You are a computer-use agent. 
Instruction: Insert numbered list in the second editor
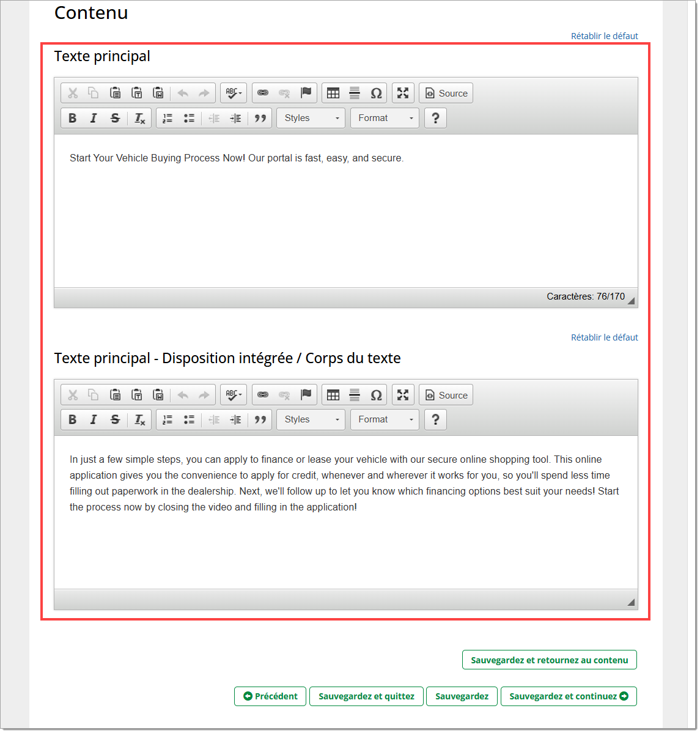pos(168,419)
